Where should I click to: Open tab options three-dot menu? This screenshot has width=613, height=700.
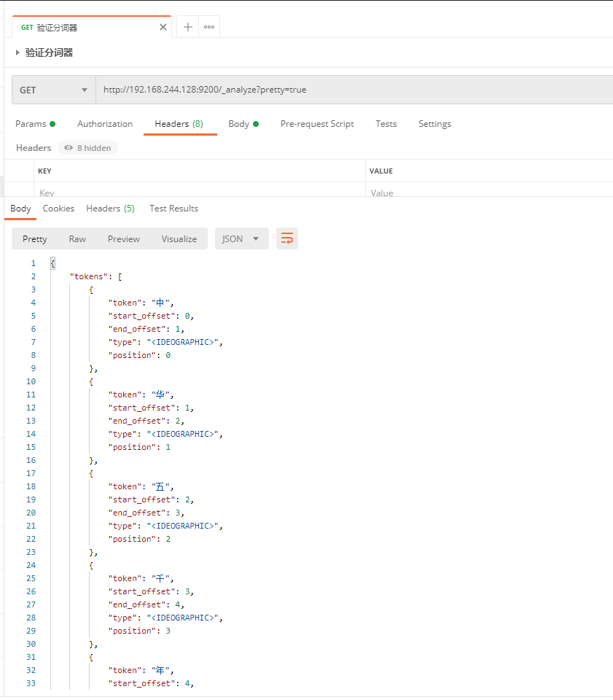[x=209, y=27]
